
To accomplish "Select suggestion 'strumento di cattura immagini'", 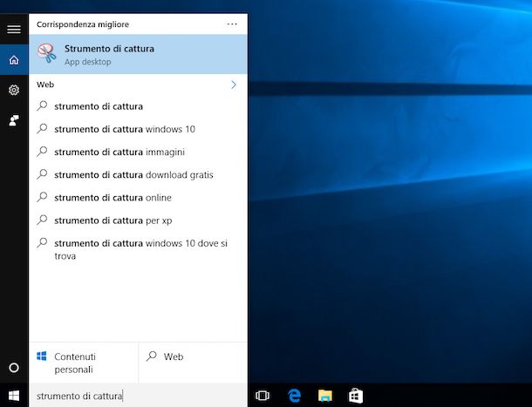I will click(x=139, y=152).
